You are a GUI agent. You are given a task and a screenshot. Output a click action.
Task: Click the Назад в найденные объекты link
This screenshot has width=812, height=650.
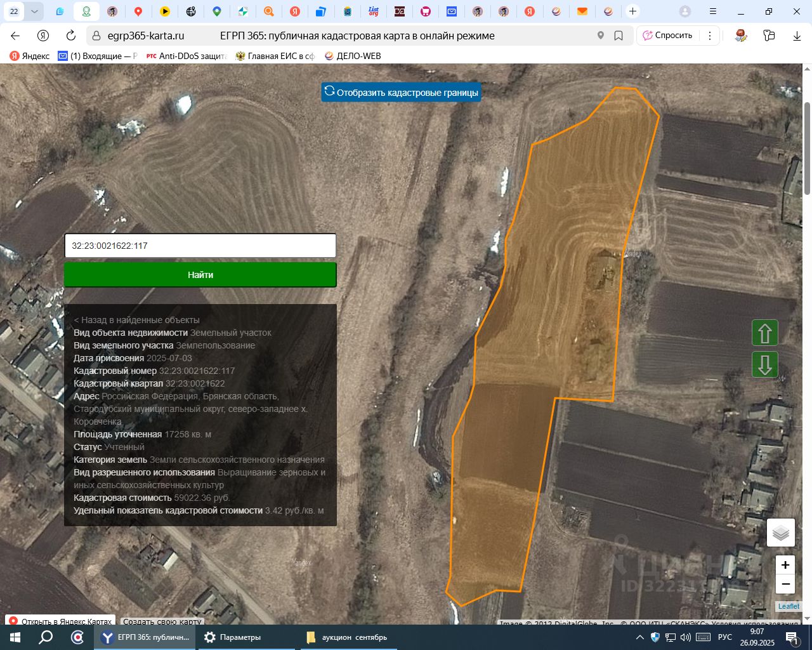tap(137, 320)
